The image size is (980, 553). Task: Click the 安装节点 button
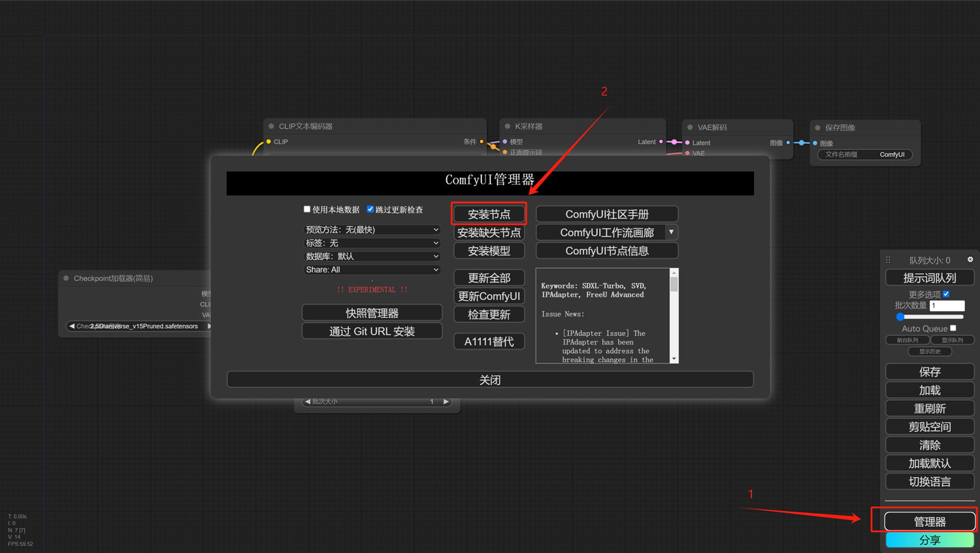click(489, 214)
